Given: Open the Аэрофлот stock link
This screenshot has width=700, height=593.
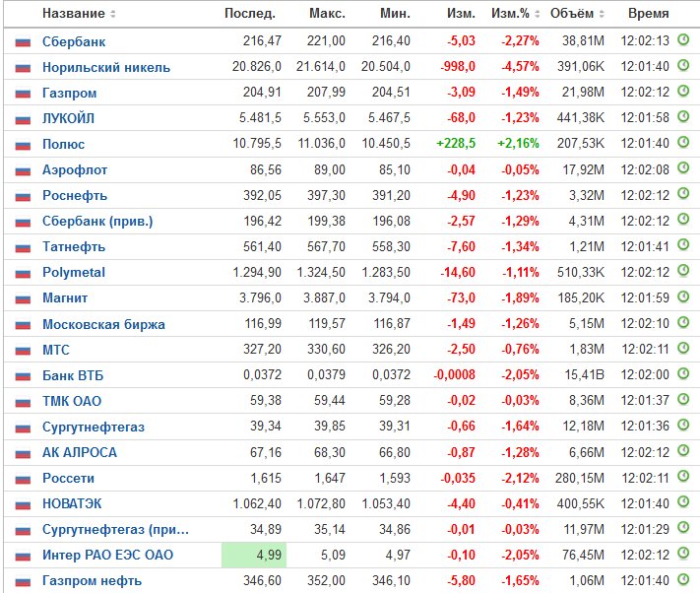Looking at the screenshot, I should (x=75, y=170).
